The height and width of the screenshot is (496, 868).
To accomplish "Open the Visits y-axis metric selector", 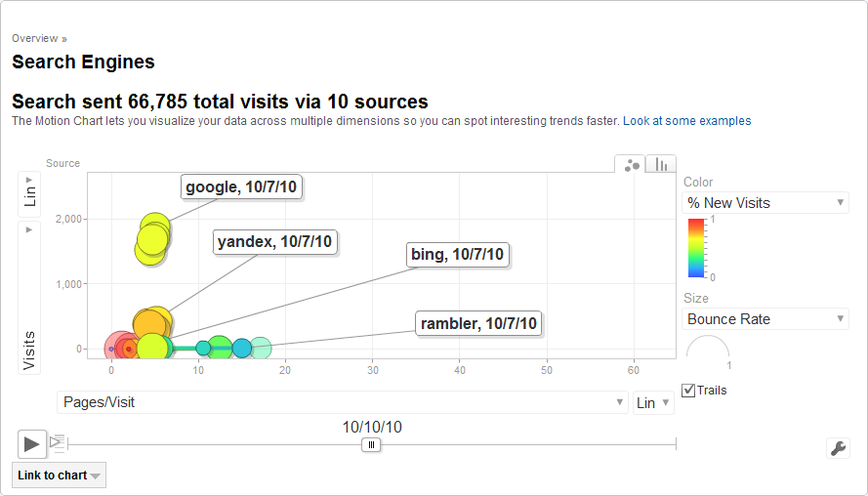I will click(x=29, y=297).
